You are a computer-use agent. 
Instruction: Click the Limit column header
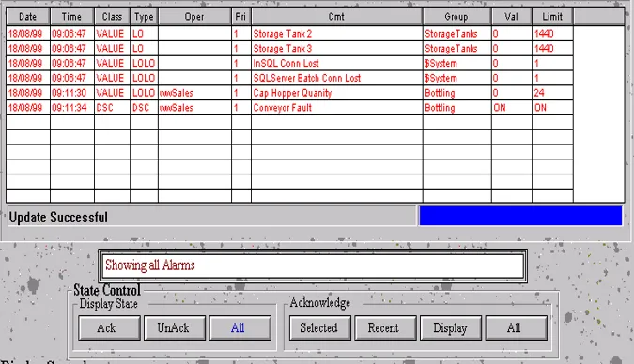552,17
